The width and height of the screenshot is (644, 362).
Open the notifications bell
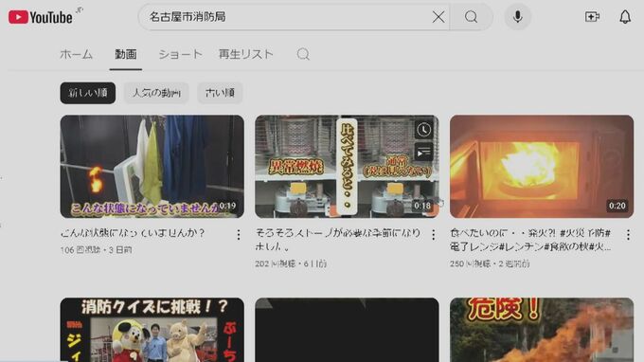tap(625, 17)
